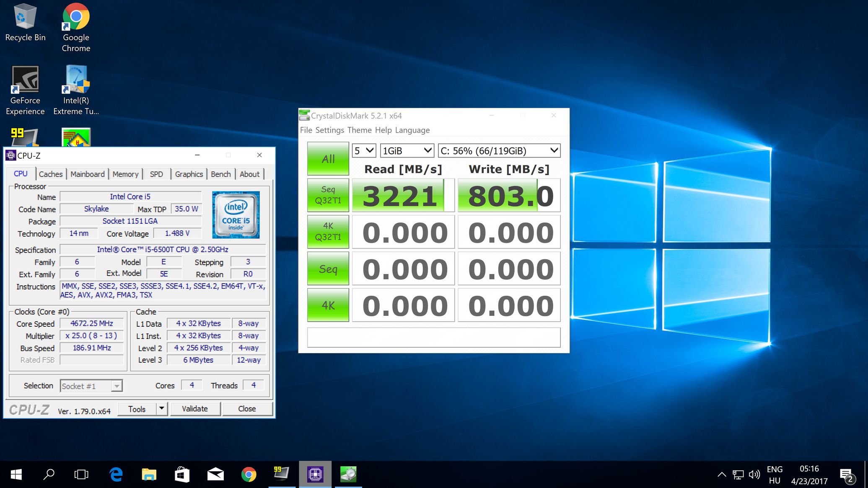Open the test size dropdown 1GiB

407,151
